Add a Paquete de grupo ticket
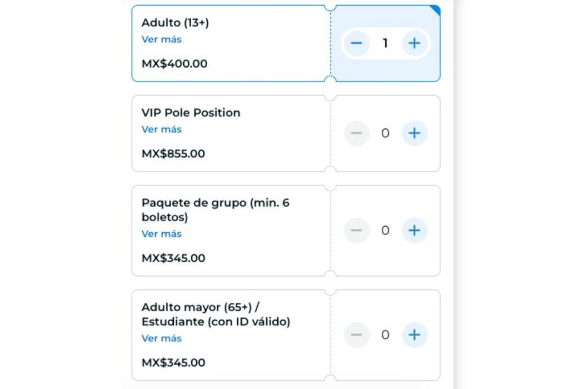Screen dimensions: 588x389 (415, 231)
